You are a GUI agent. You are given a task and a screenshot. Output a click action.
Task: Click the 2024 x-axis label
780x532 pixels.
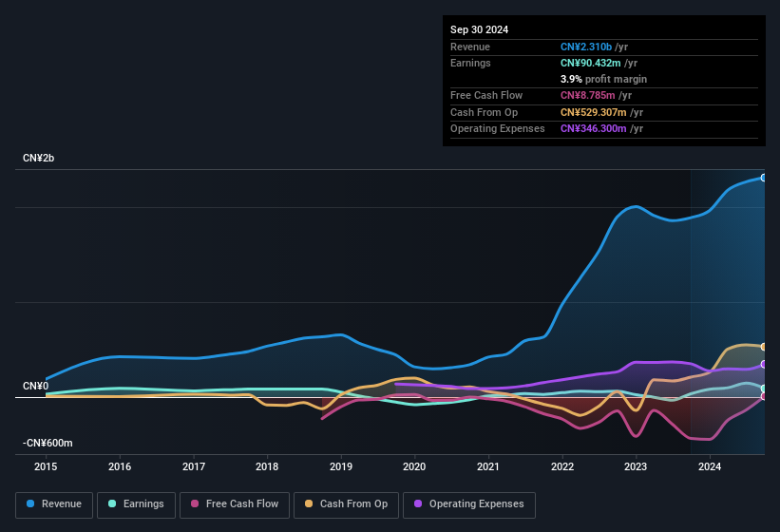click(x=710, y=466)
